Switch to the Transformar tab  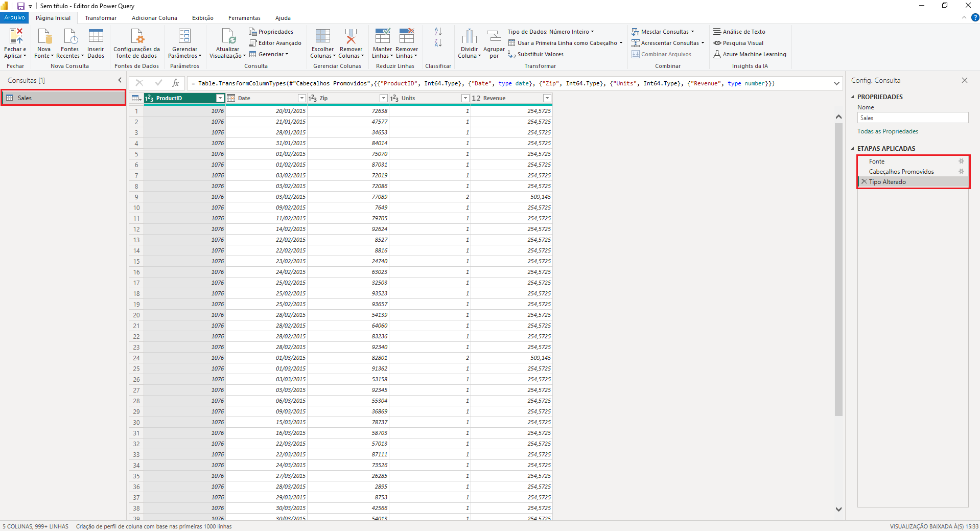101,18
